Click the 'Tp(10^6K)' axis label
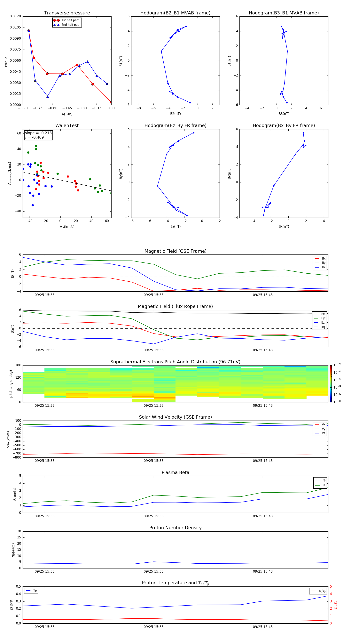351x644 pixels. (12, 605)
